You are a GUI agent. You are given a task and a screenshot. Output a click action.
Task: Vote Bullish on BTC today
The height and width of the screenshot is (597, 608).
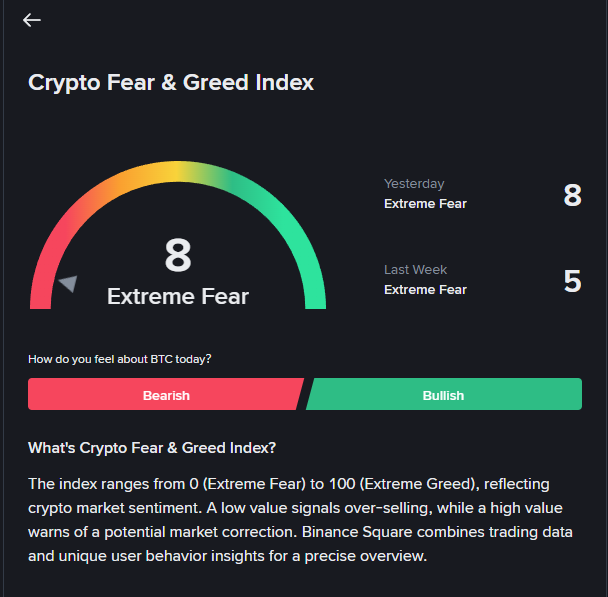click(443, 395)
